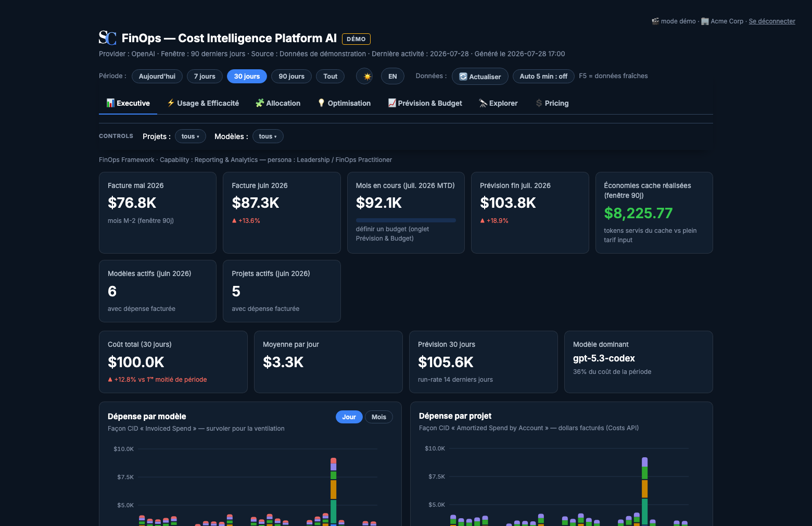The height and width of the screenshot is (526, 812).
Task: Open the Projets filter dropdown
Action: click(x=191, y=136)
